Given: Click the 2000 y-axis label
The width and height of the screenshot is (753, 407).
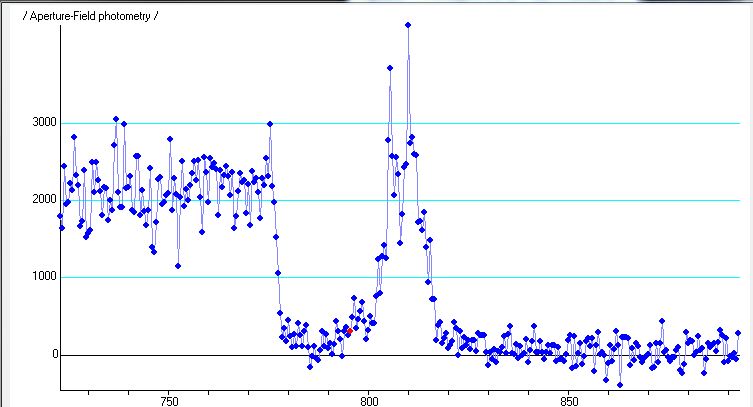Looking at the screenshot, I should [x=41, y=200].
